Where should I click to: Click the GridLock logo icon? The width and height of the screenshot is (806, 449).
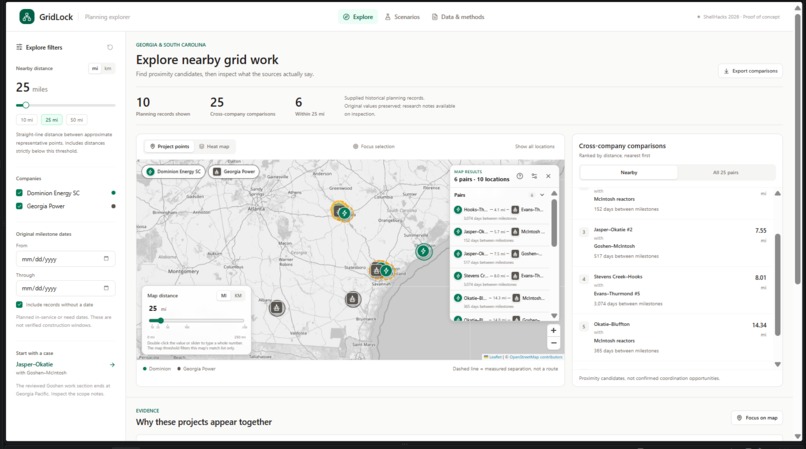click(27, 16)
